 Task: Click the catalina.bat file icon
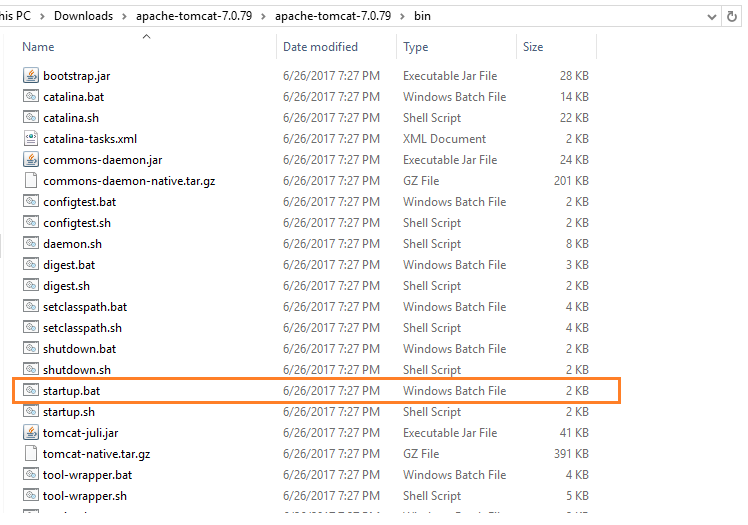tap(31, 96)
